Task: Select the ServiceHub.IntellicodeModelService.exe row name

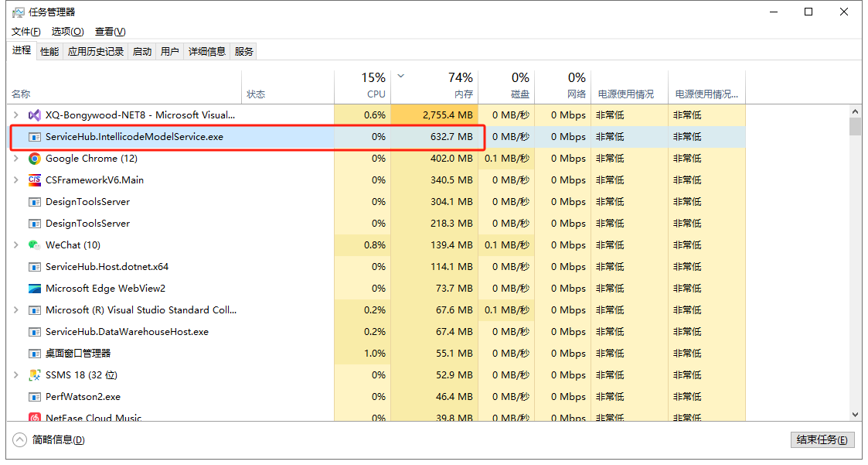Action: pyautogui.click(x=134, y=137)
